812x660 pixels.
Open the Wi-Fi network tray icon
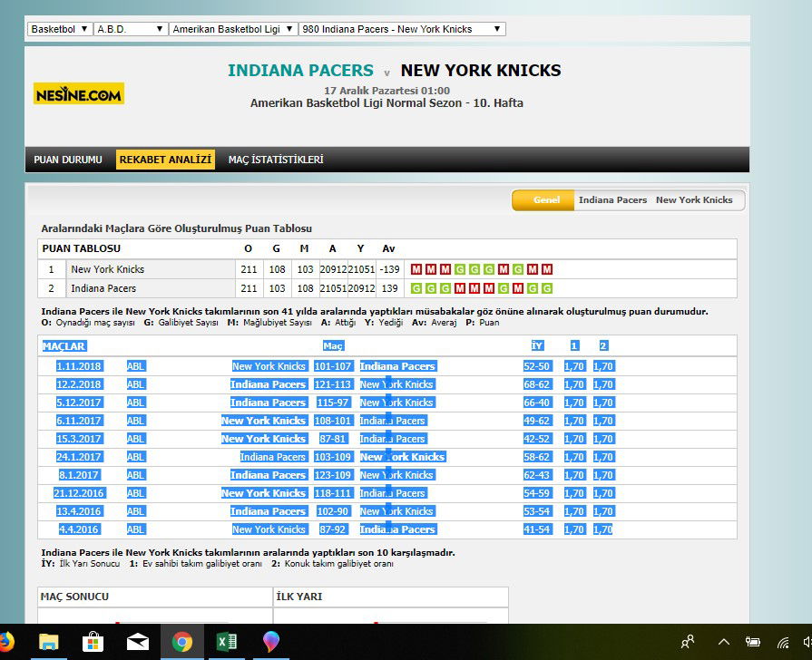(783, 643)
